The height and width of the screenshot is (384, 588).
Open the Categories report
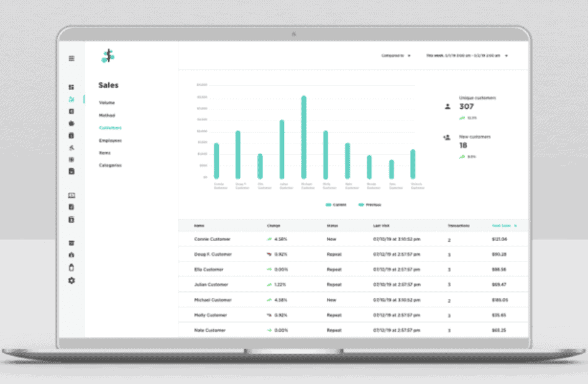click(x=111, y=165)
